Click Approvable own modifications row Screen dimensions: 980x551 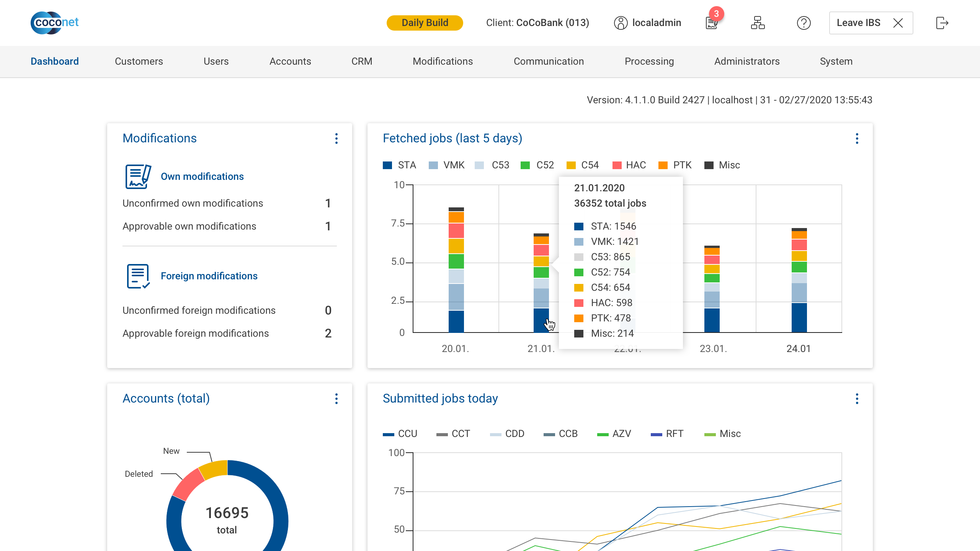point(230,226)
